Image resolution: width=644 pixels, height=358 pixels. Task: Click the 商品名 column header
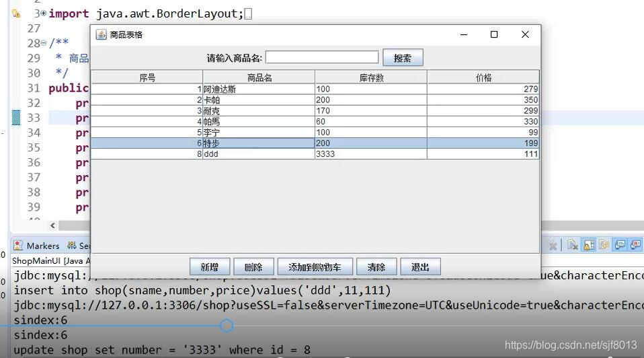pos(259,77)
